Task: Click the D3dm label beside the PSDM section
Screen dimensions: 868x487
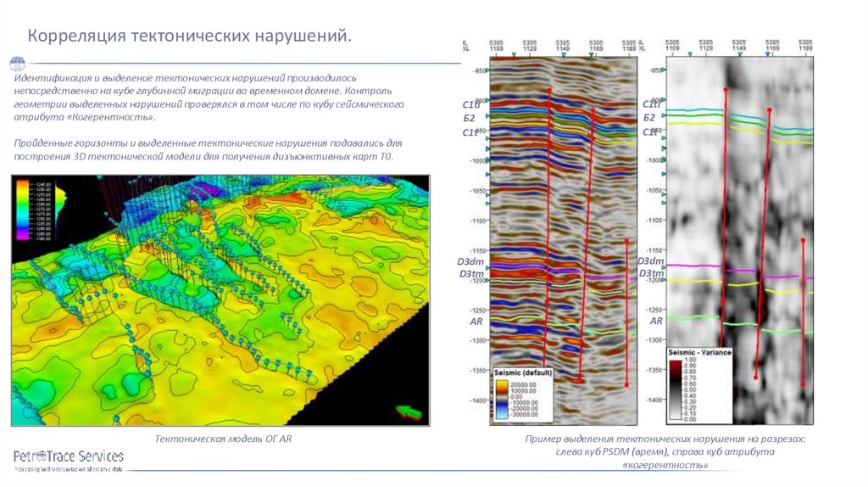Action: click(470, 261)
